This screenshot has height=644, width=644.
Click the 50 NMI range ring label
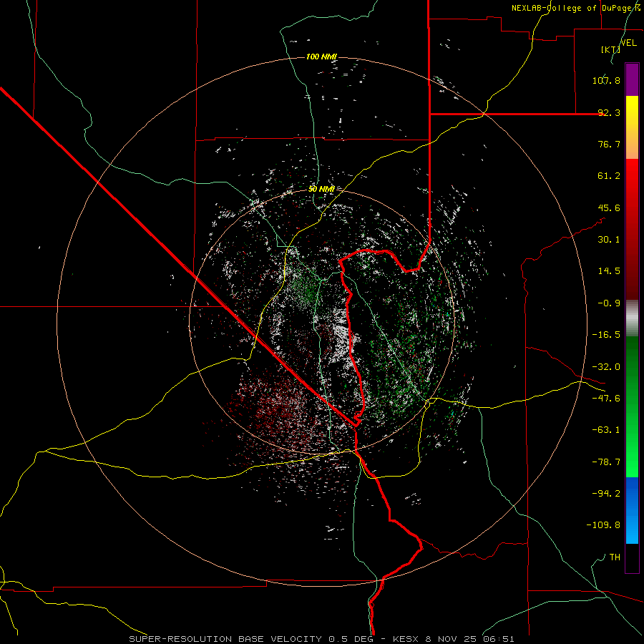pos(321,189)
